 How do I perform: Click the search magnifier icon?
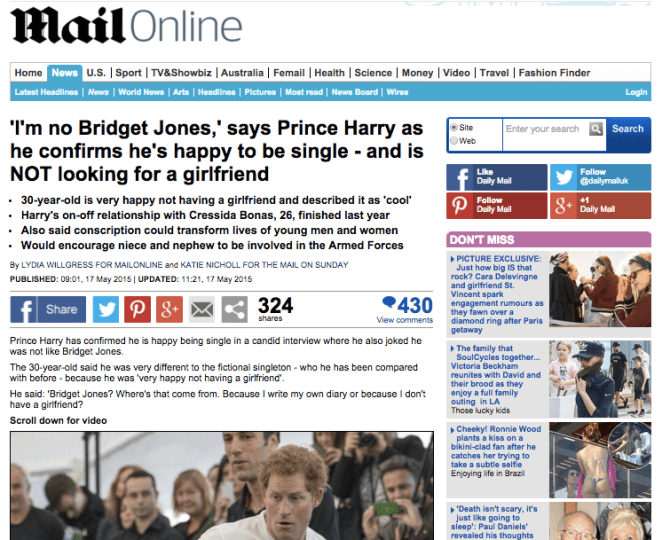596,129
